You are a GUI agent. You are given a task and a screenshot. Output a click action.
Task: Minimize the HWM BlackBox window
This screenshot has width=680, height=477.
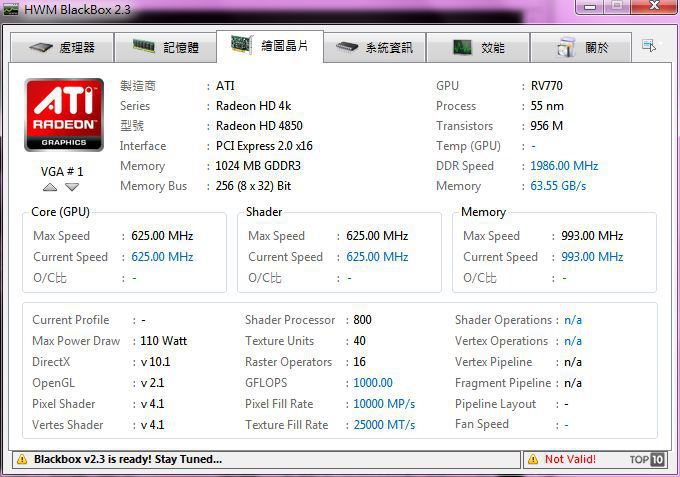590,7
